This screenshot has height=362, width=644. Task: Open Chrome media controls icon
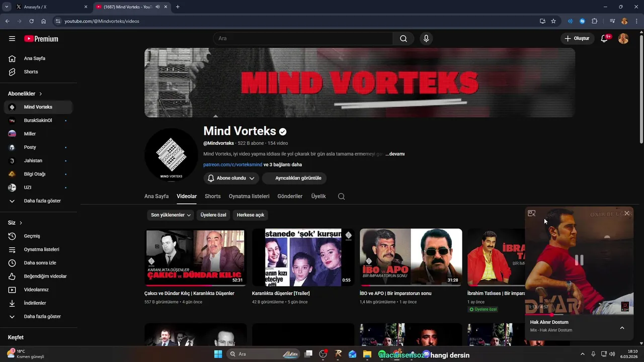pyautogui.click(x=612, y=21)
